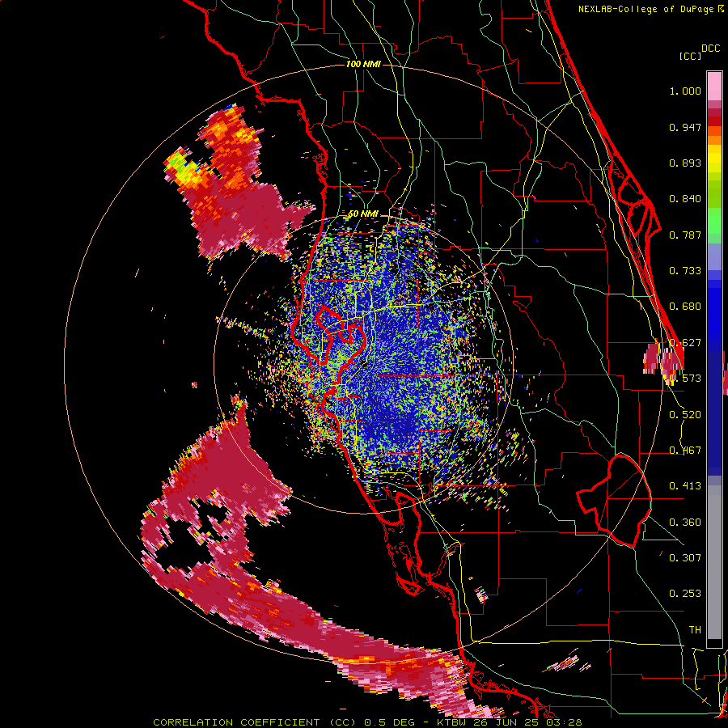Select the 0.253 value on the color scale
The width and height of the screenshot is (728, 728).
pos(685,594)
